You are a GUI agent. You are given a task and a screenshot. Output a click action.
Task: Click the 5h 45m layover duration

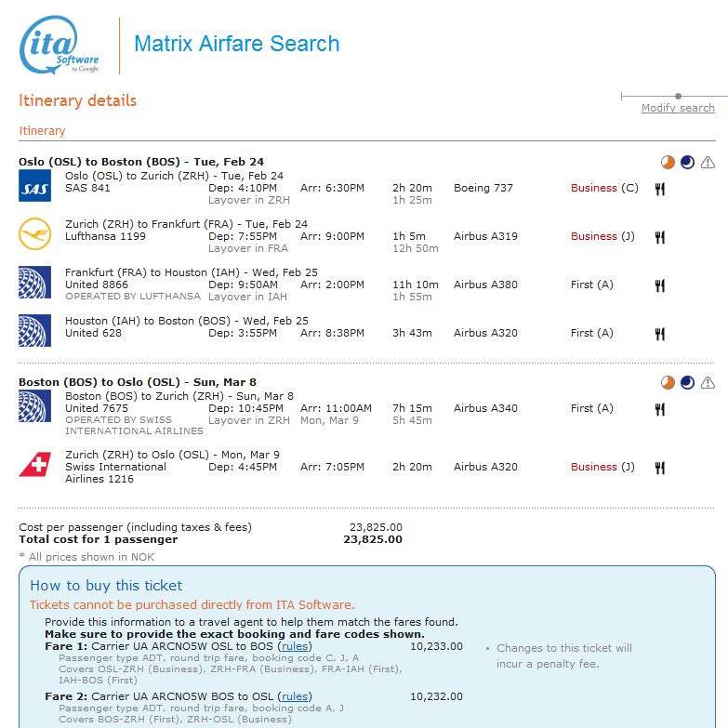tap(412, 420)
